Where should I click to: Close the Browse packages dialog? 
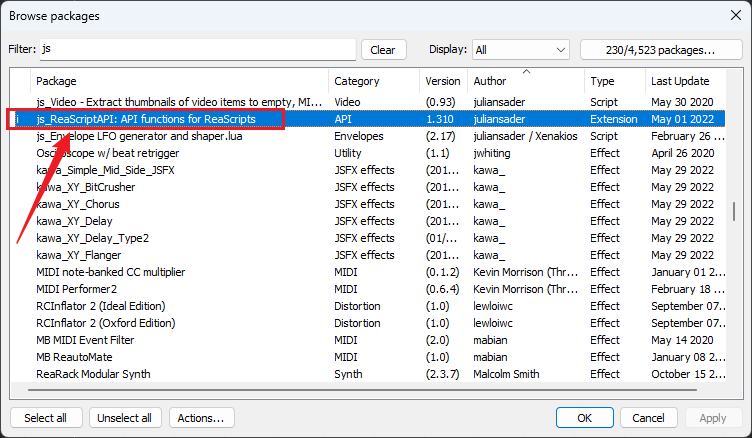pyautogui.click(x=736, y=15)
